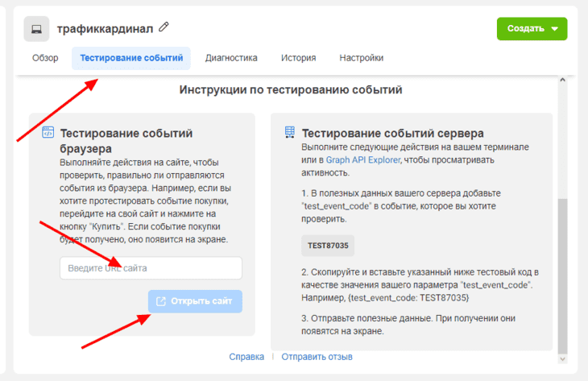Click the Тестирование событий сервера heading

click(392, 134)
